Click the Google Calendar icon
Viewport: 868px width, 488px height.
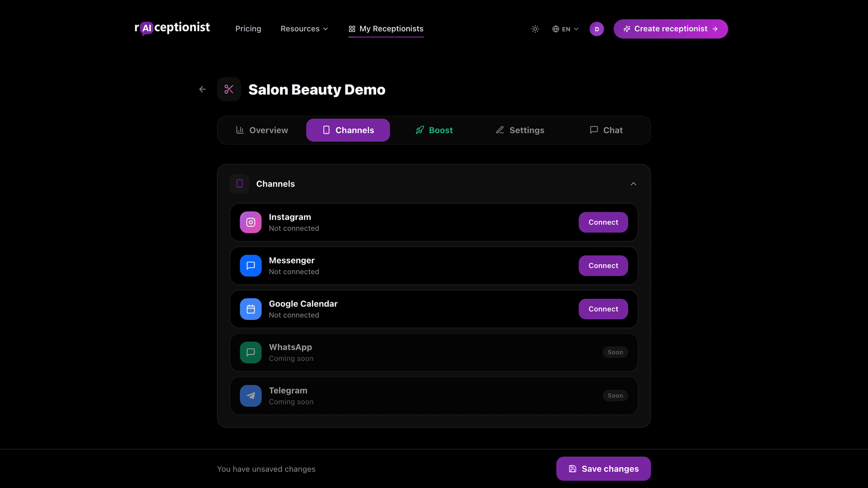[251, 309]
